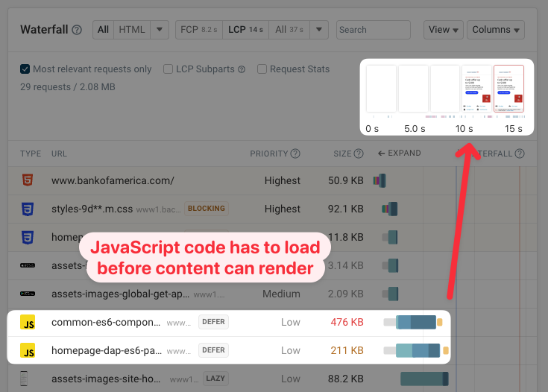This screenshot has height=392, width=548.
Task: Click the filmstrip frame near 10 s
Action: tap(476, 89)
